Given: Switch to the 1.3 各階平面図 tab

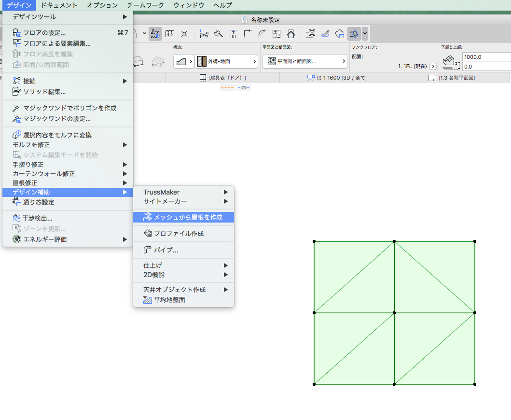Looking at the screenshot, I should tap(453, 78).
